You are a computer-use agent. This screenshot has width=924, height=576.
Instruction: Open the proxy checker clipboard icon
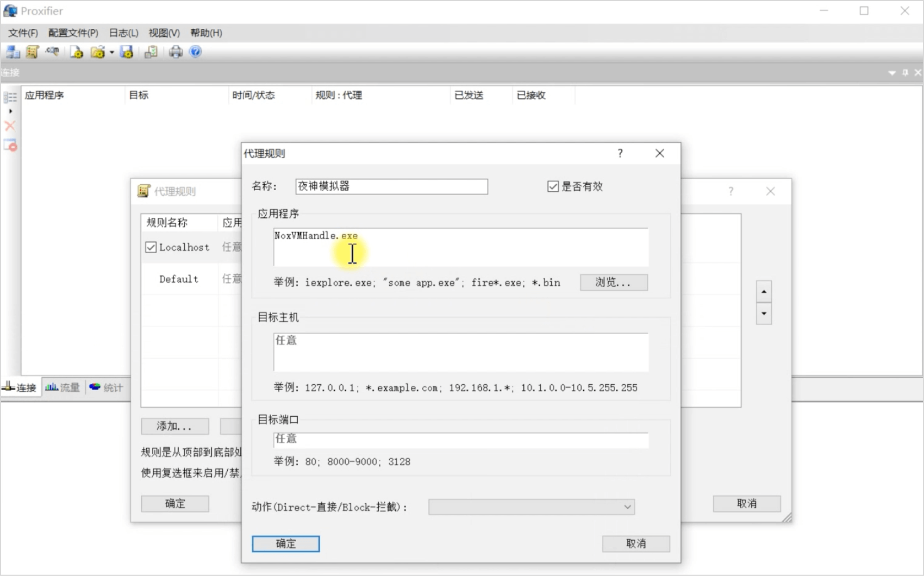[151, 52]
